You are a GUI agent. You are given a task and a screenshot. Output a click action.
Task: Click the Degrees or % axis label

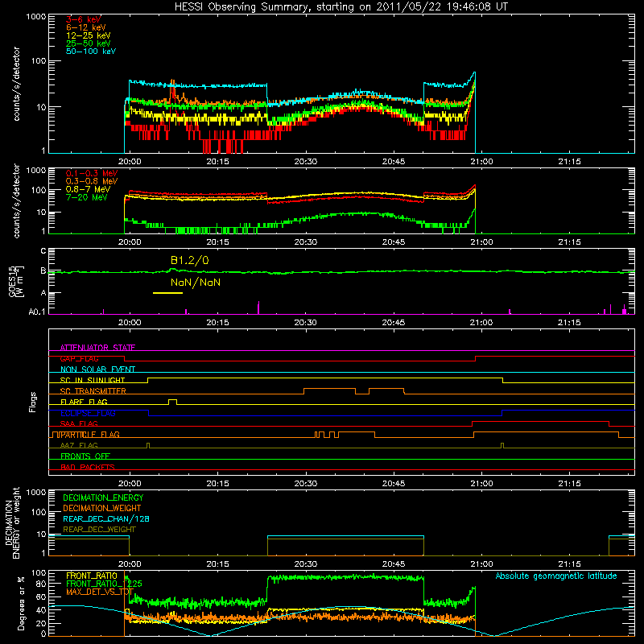[21, 603]
